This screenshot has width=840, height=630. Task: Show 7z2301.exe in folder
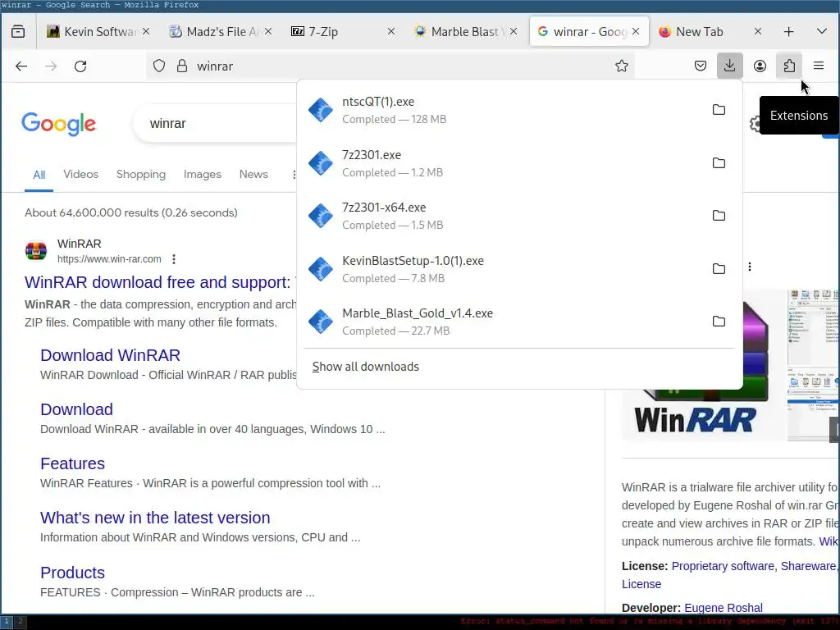(x=719, y=163)
